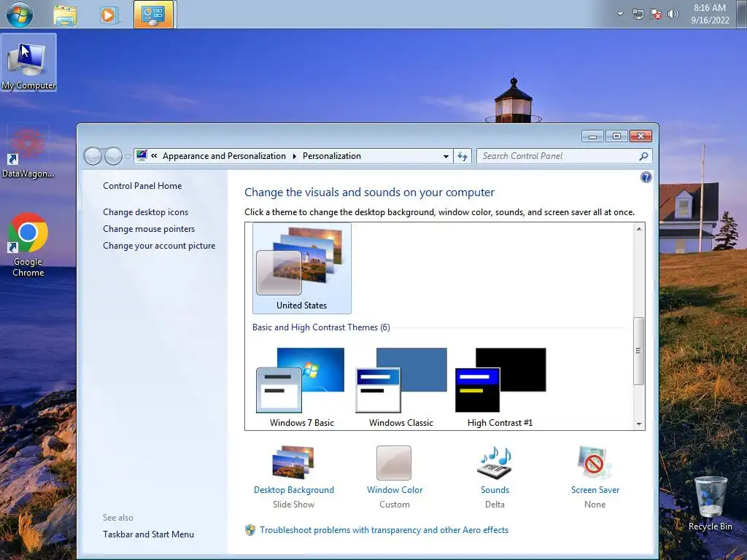Open Windows Explorer from the taskbar

point(65,15)
